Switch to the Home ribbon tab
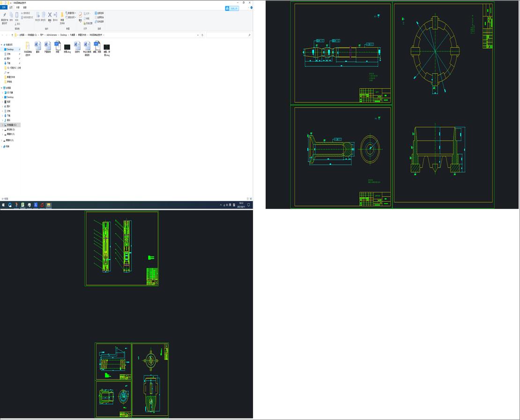520x420 pixels. click(11, 7)
